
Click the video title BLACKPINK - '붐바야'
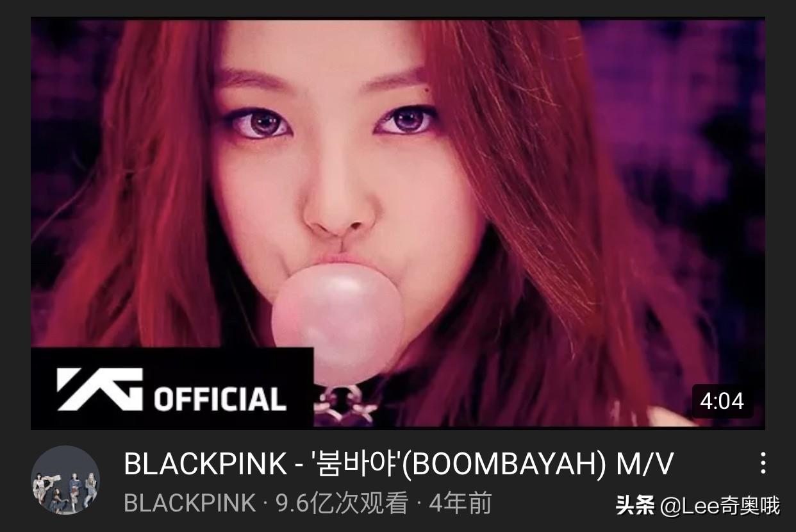pyautogui.click(x=399, y=464)
